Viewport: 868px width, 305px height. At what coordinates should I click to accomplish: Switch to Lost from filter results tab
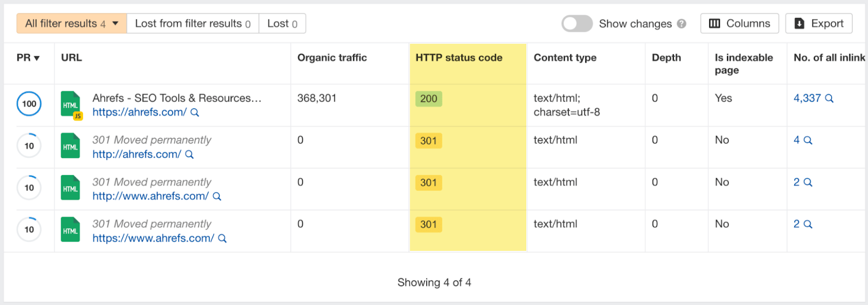pyautogui.click(x=193, y=23)
